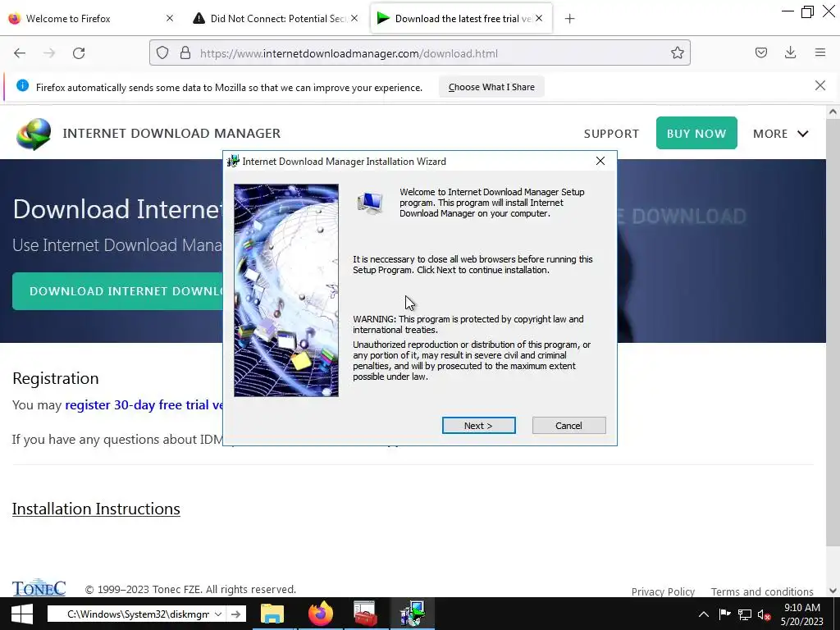Image resolution: width=840 pixels, height=630 pixels.
Task: Reload the current page
Action: [x=79, y=53]
